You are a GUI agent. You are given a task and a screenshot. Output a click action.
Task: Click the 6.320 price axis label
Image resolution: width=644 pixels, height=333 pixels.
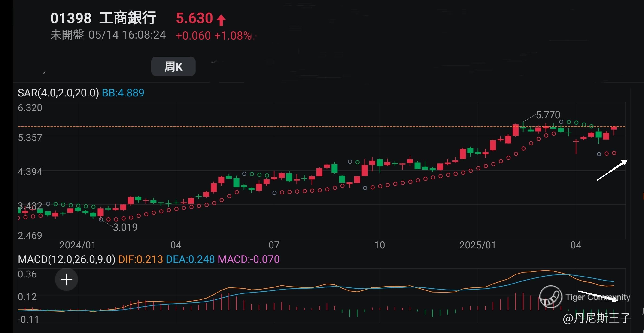pos(30,108)
